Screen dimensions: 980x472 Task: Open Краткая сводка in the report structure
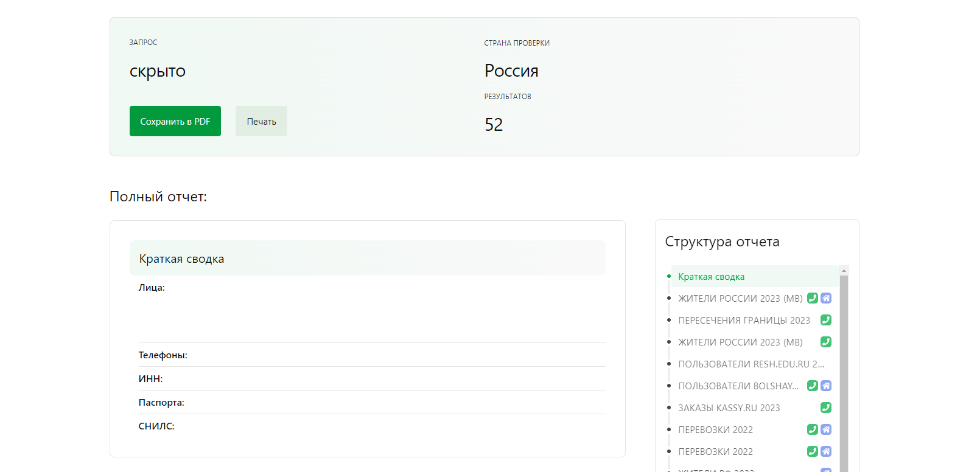(711, 277)
